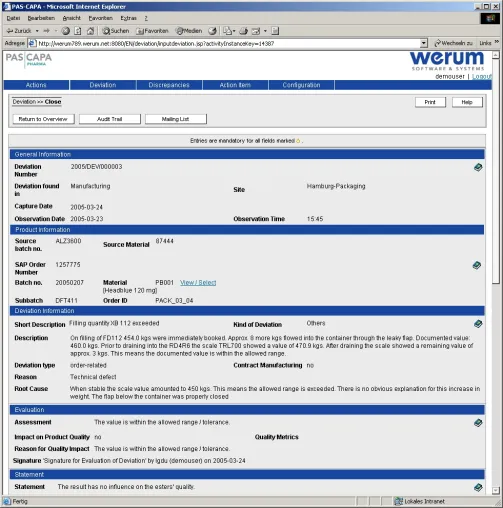The width and height of the screenshot is (503, 508).
Task: Click the IE icon in title bar
Action: [7, 6]
